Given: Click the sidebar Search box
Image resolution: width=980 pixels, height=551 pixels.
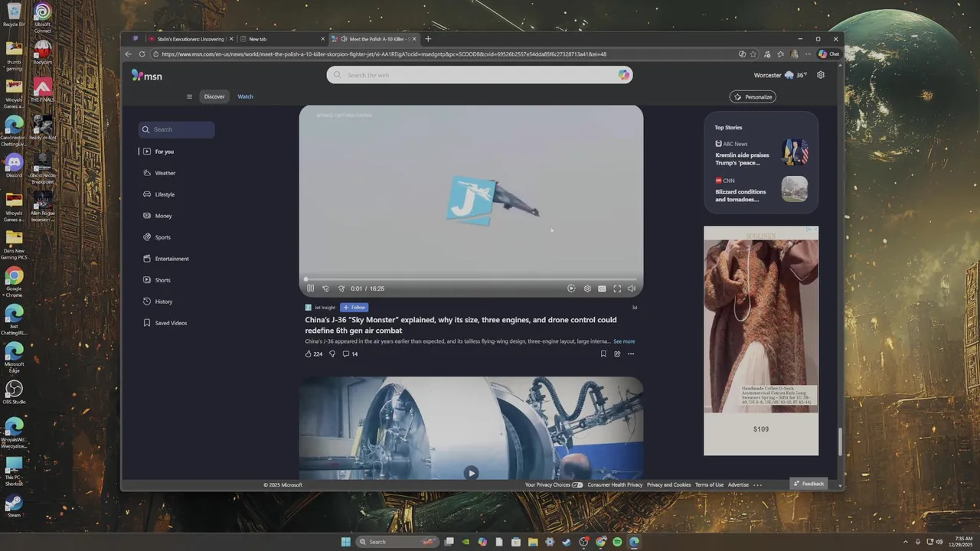Looking at the screenshot, I should point(177,129).
